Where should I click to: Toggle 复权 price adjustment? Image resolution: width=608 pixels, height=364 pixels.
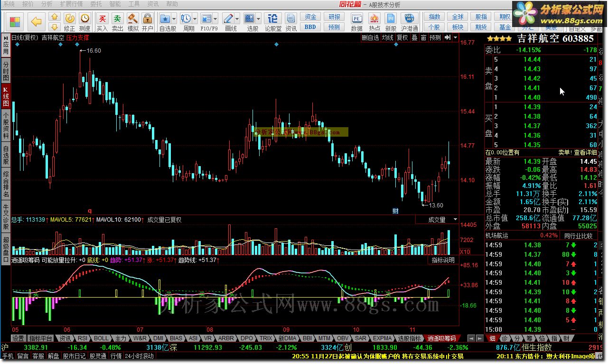[x=402, y=37]
